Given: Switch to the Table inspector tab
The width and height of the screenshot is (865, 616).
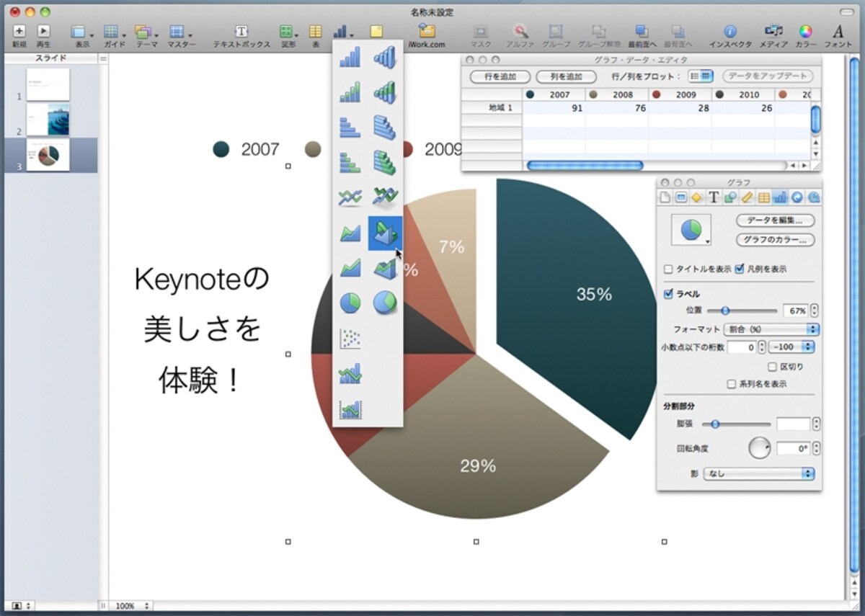Looking at the screenshot, I should coord(764,197).
